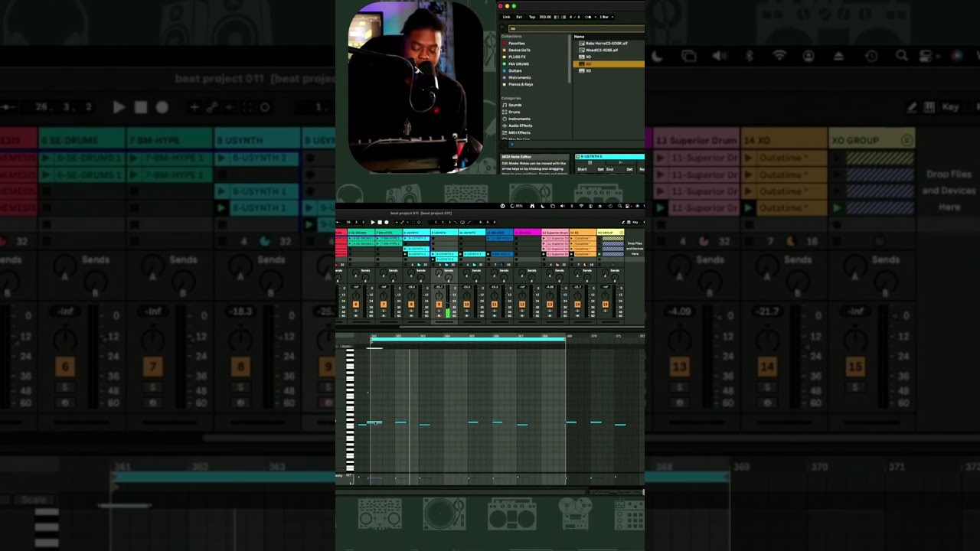Open the Sounds category in browser
The image size is (980, 551).
pos(514,105)
